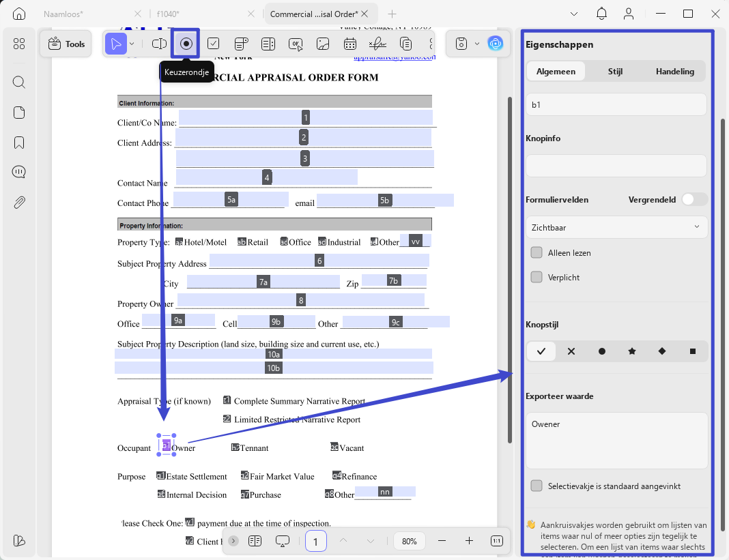This screenshot has width=729, height=560.
Task: Select the b1 Owner checkbox field
Action: 167,445
